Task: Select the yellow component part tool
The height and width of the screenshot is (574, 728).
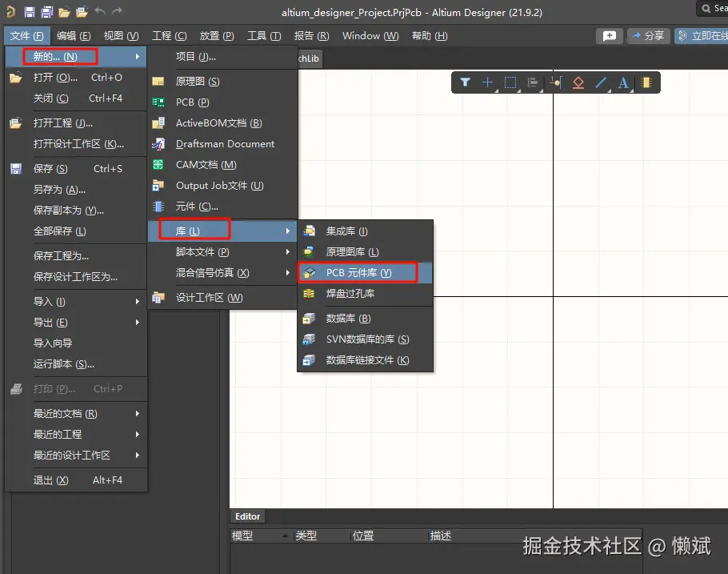Action: tap(646, 82)
